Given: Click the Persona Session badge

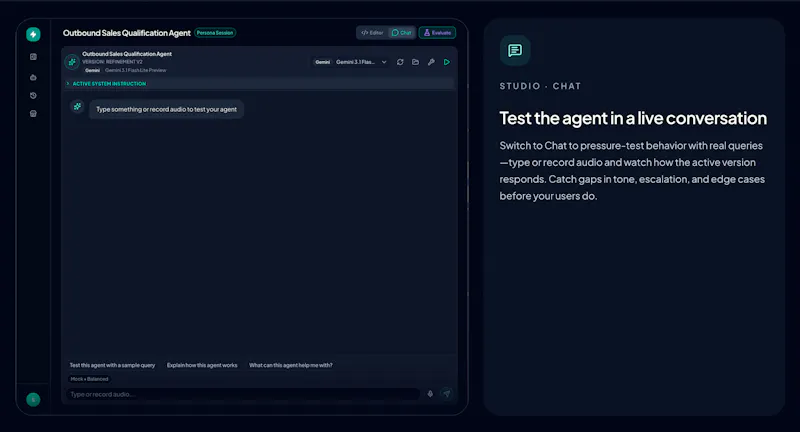Looking at the screenshot, I should (215, 33).
